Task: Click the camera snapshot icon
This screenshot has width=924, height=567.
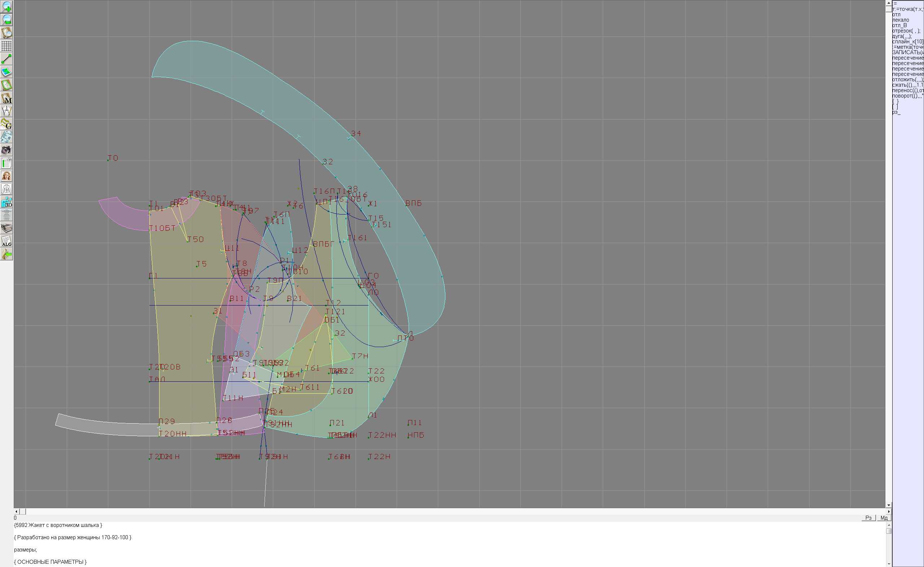Action: 6,150
